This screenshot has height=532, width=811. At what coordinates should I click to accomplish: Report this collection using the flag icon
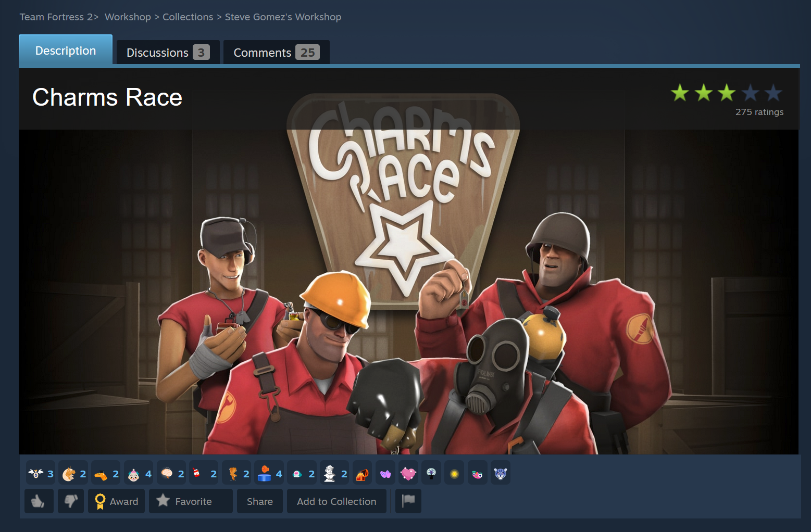pos(408,501)
